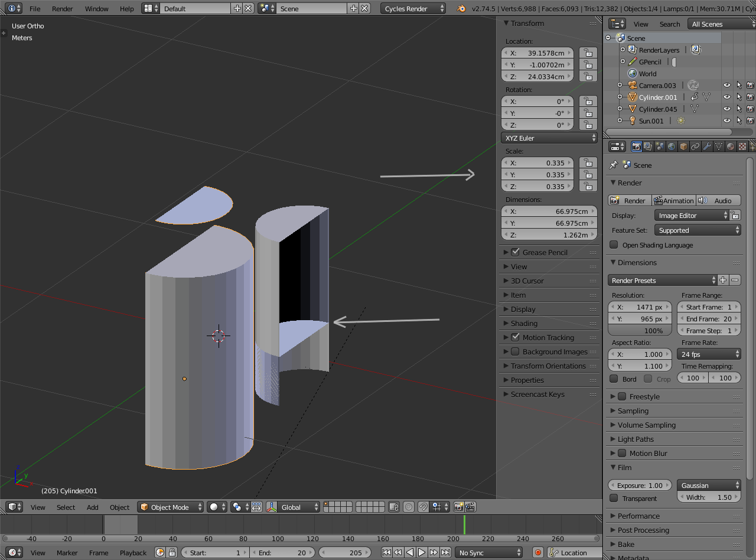Play the animation forward

[x=422, y=553]
